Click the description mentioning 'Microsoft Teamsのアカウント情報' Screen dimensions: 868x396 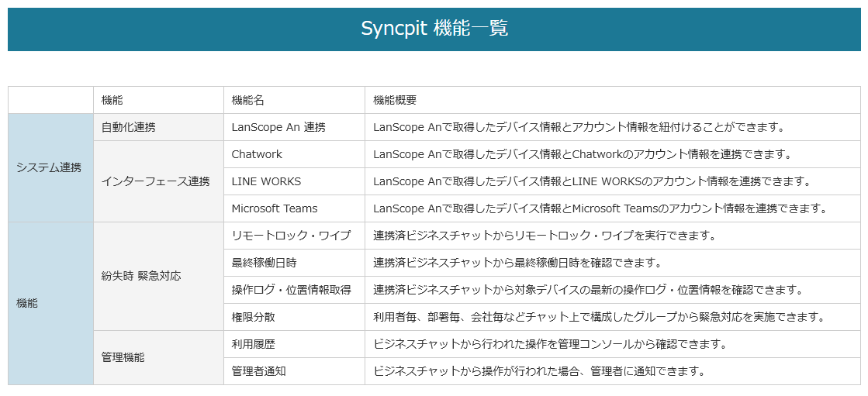[x=612, y=208]
